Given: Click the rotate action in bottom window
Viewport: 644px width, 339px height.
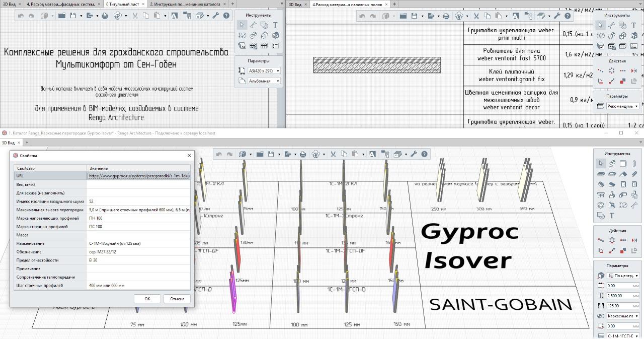Looking at the screenshot, I should pyautogui.click(x=601, y=250).
